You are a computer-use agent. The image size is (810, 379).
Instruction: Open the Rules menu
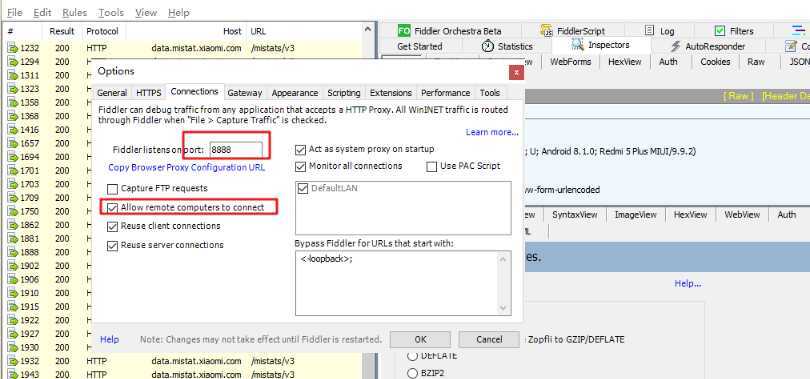[74, 12]
